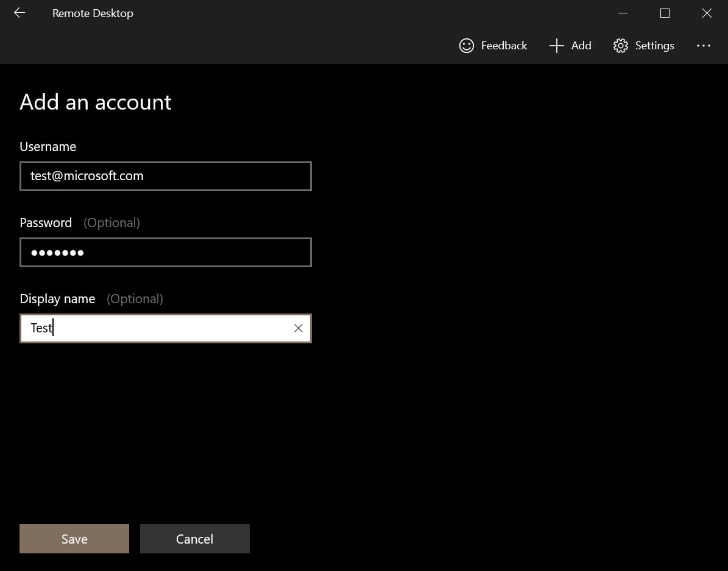
Task: Focus the Password field
Action: [x=165, y=253]
